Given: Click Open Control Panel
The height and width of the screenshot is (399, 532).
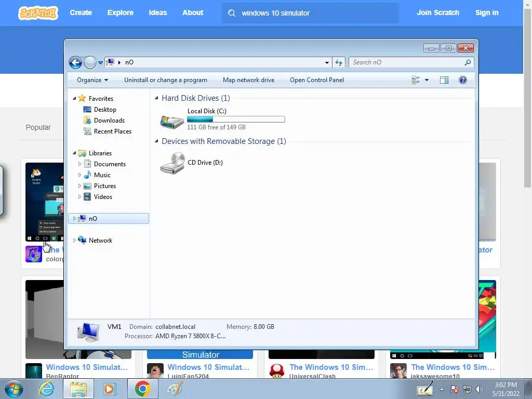Looking at the screenshot, I should pyautogui.click(x=317, y=80).
